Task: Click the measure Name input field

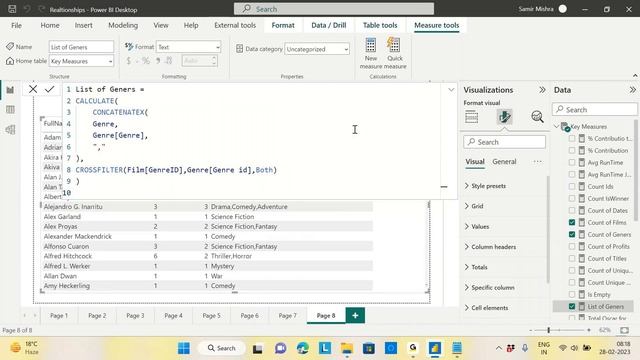Action: [81, 47]
